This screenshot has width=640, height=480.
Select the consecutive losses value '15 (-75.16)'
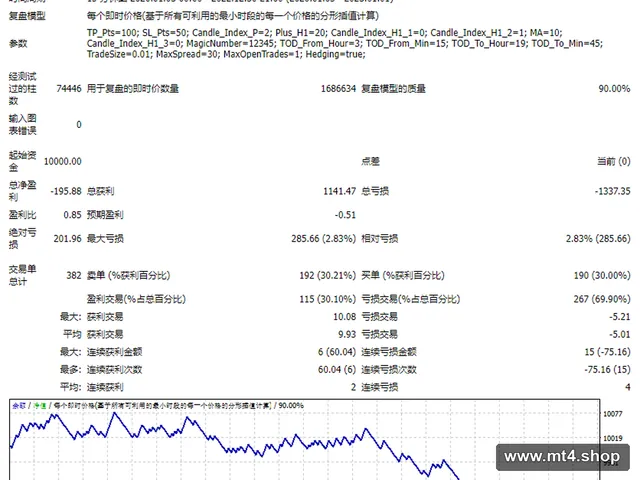click(607, 351)
